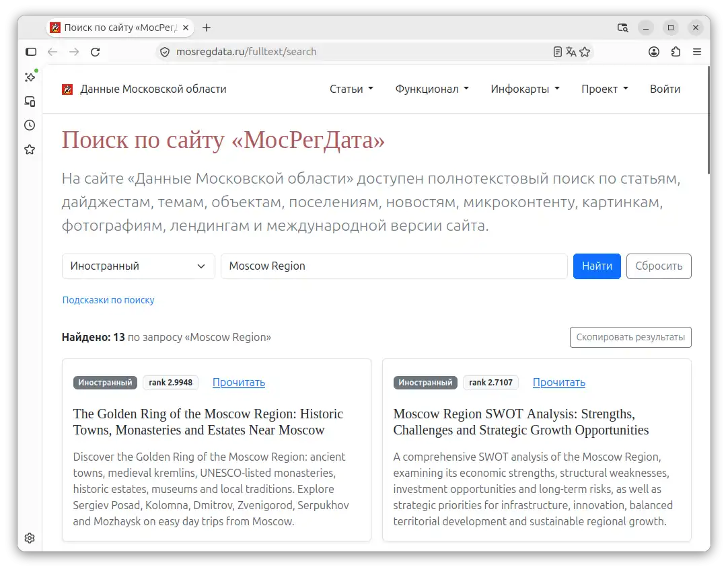Open the history clock icon in sidebar
This screenshot has width=728, height=571.
tap(30, 125)
